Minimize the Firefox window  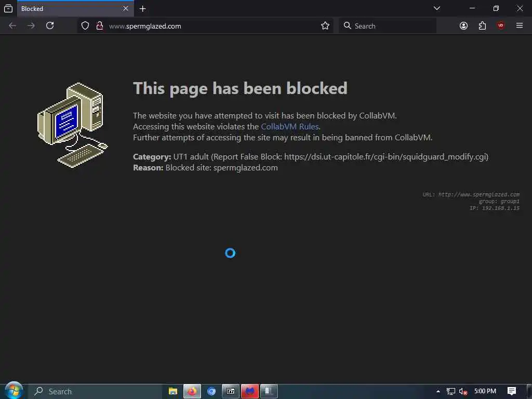point(472,8)
